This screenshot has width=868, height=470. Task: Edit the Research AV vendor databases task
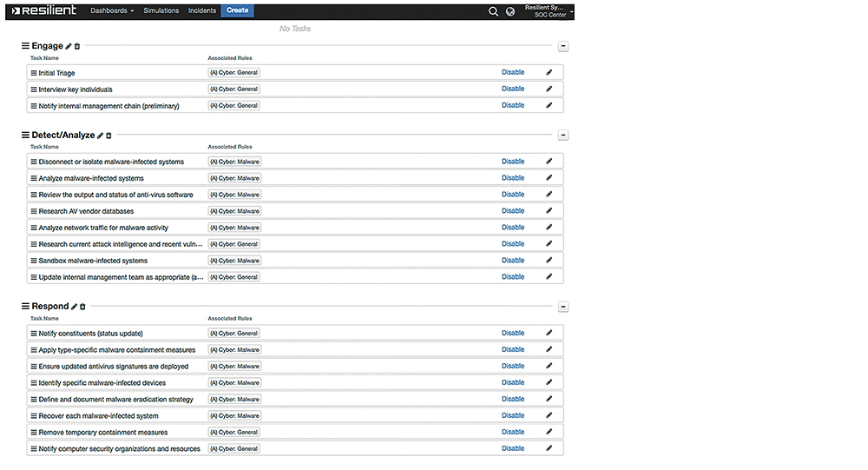click(549, 211)
